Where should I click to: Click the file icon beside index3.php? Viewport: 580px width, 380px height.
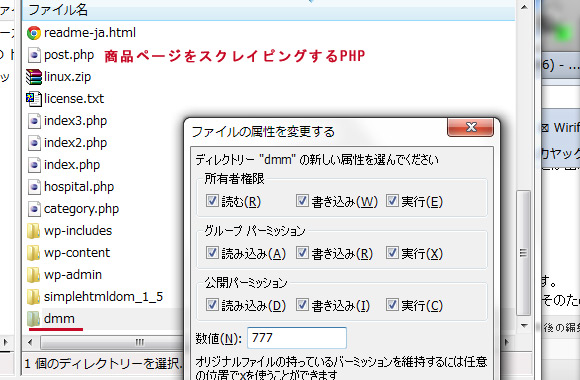coord(34,121)
